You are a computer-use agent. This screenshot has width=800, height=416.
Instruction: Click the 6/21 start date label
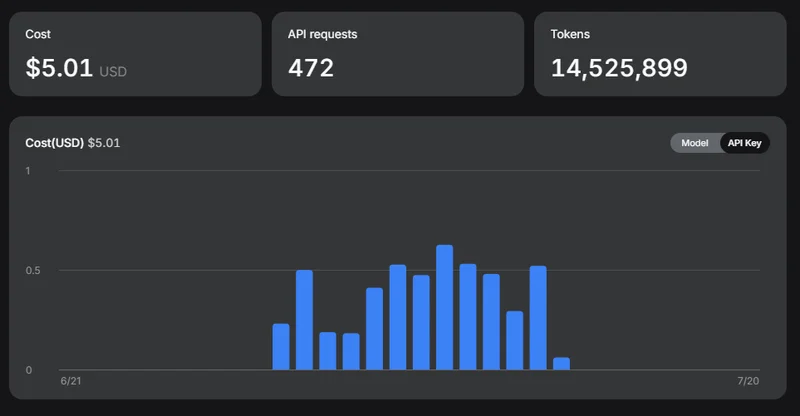(71, 381)
